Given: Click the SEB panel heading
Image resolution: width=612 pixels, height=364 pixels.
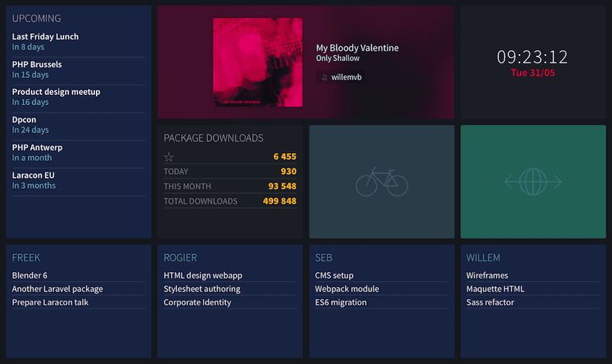Looking at the screenshot, I should coord(323,257).
